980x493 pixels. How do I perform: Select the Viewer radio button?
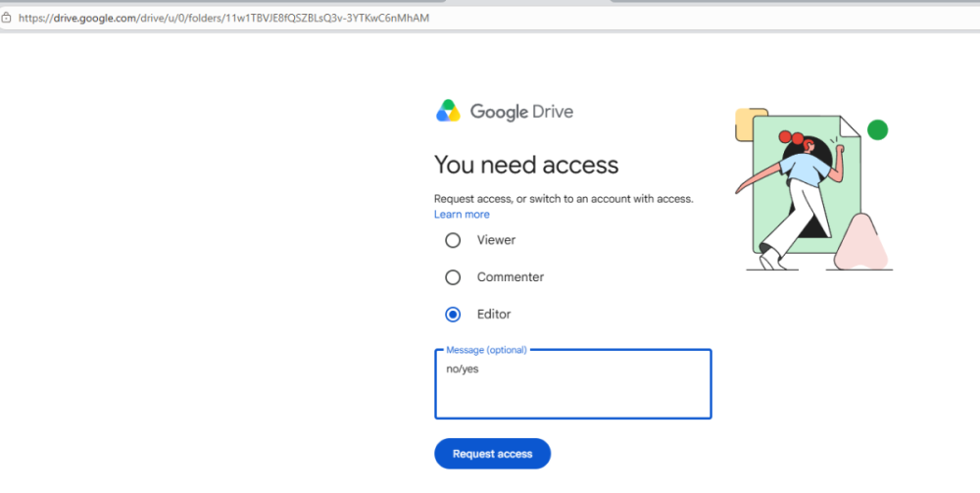click(453, 240)
